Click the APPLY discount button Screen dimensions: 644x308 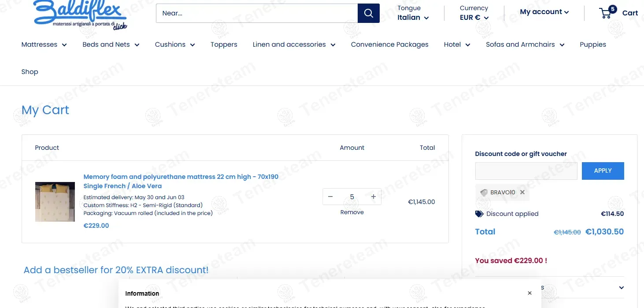click(x=603, y=171)
